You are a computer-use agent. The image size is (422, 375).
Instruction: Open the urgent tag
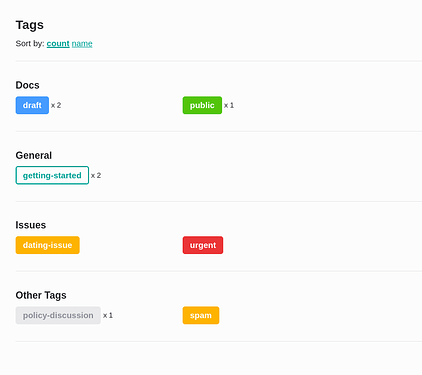pos(203,245)
